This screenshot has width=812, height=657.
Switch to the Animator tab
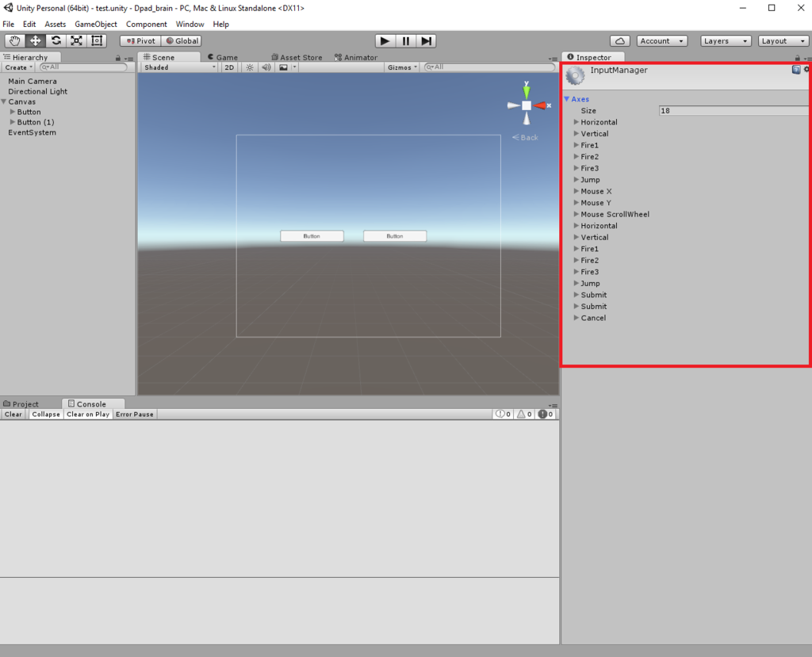click(356, 58)
